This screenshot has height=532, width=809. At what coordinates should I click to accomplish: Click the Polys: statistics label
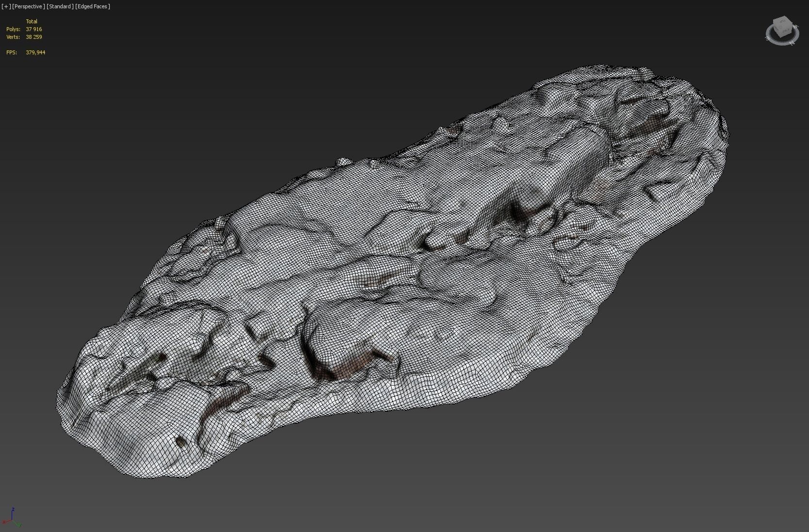13,29
